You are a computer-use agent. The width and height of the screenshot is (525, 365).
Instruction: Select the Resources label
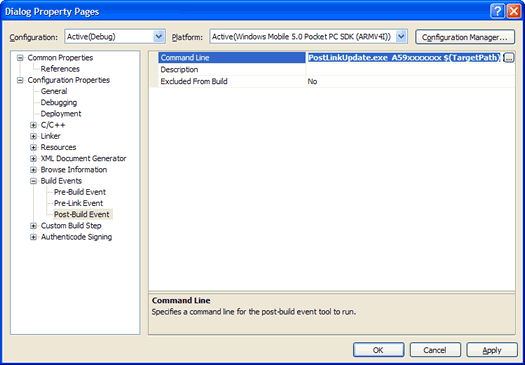(58, 148)
